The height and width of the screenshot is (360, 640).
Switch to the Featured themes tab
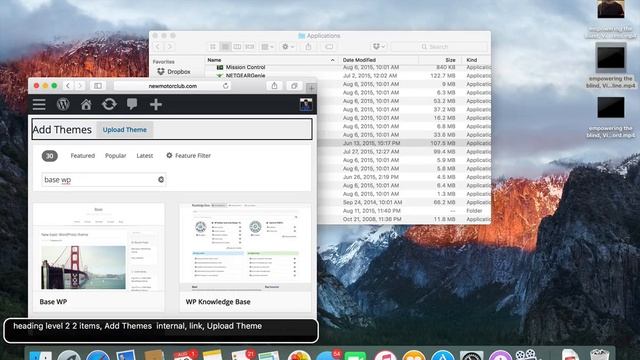pyautogui.click(x=82, y=156)
